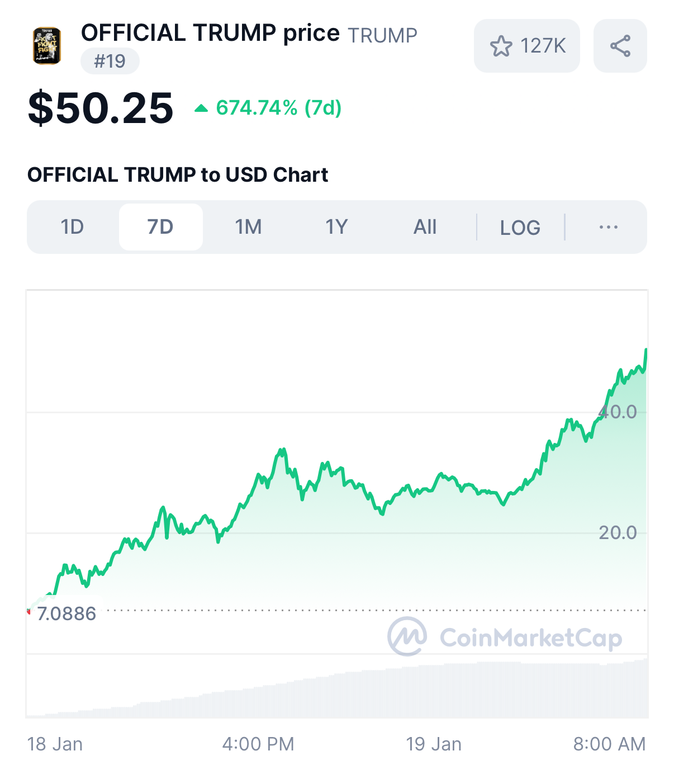
Task: Click the 19 Jan date axis label
Action: click(x=434, y=744)
